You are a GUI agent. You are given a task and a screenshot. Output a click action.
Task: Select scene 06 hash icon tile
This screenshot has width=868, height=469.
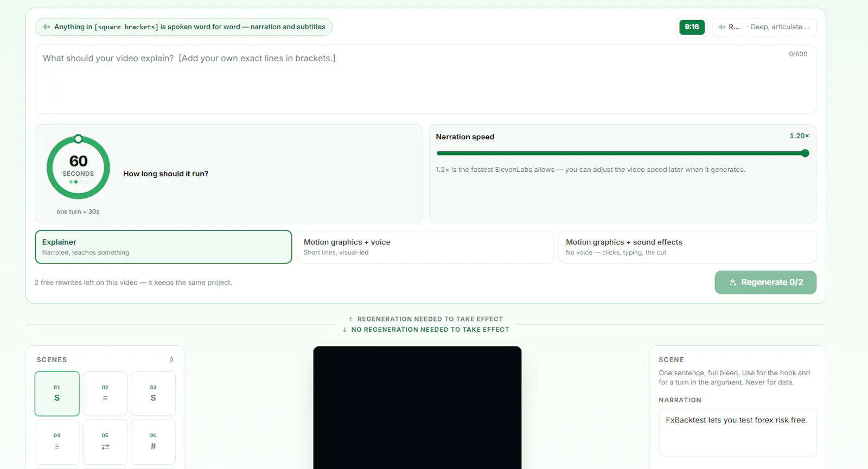tap(153, 442)
